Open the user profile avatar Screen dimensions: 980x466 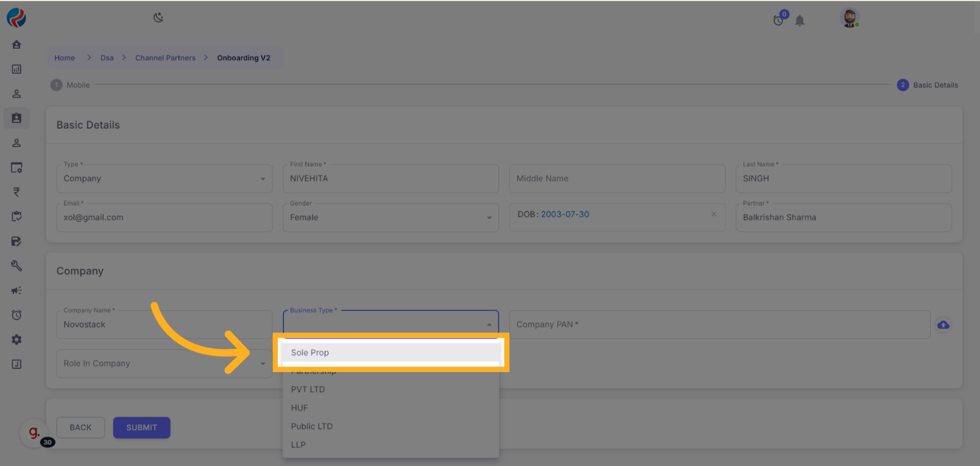coord(849,18)
